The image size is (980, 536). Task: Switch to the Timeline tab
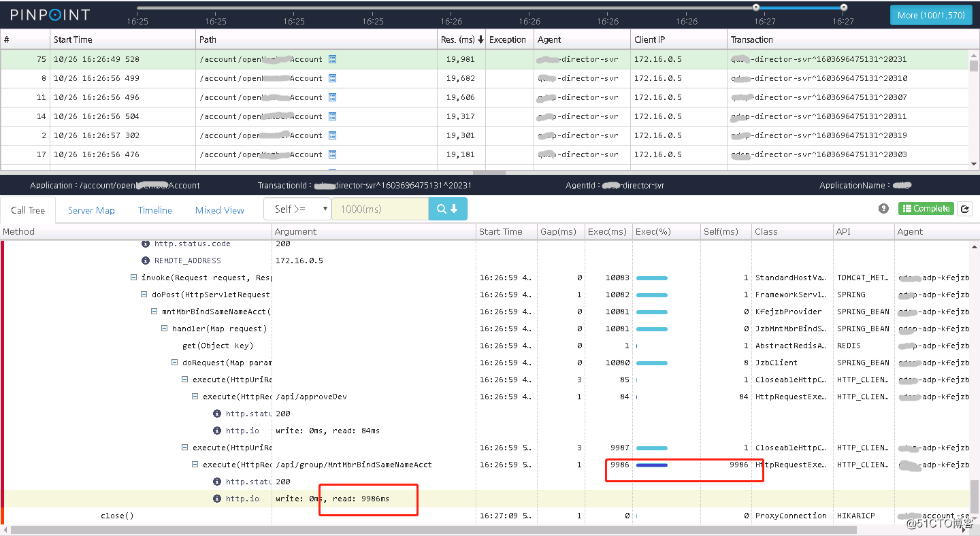(155, 210)
